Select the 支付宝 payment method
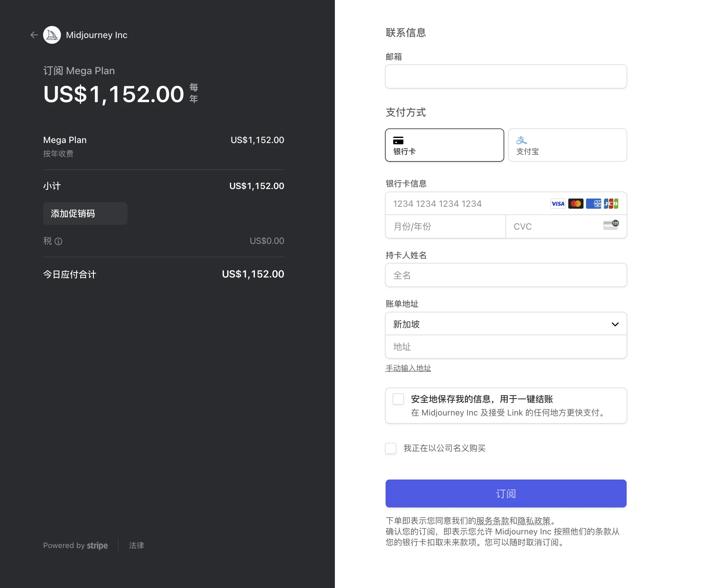This screenshot has width=704, height=588. click(x=567, y=145)
